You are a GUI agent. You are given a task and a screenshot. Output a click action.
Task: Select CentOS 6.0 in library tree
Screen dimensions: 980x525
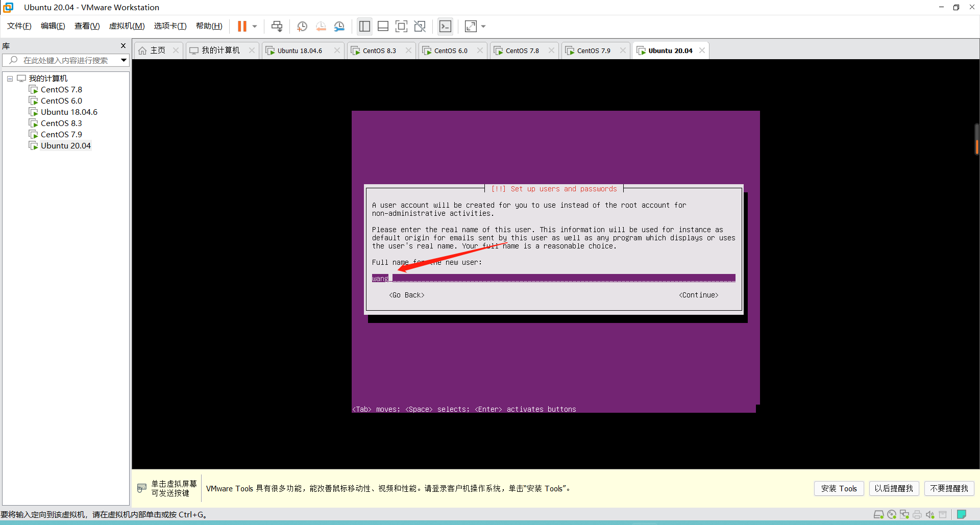61,101
